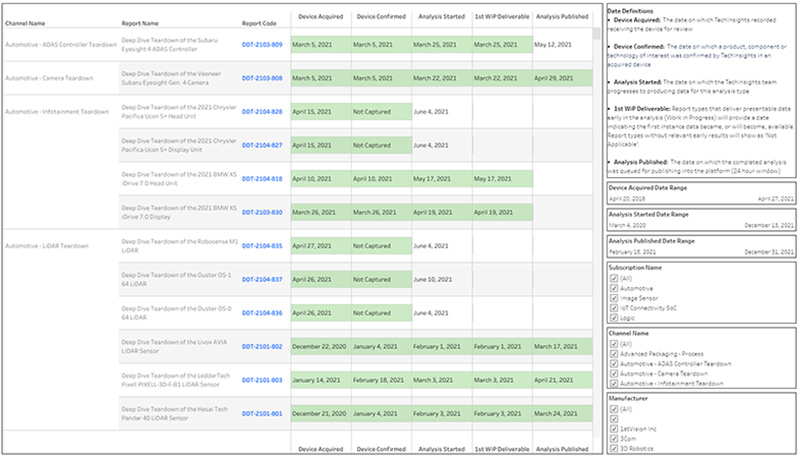Viewport: 800px width, 457px height.
Task: Select the Livox AVIA LiDAR Sensor report name
Action: 174,347
